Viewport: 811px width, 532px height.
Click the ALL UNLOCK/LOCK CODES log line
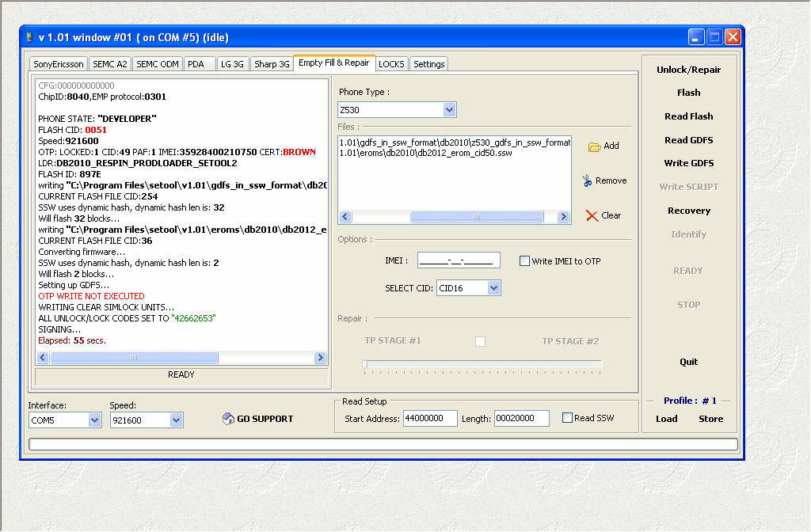click(128, 318)
